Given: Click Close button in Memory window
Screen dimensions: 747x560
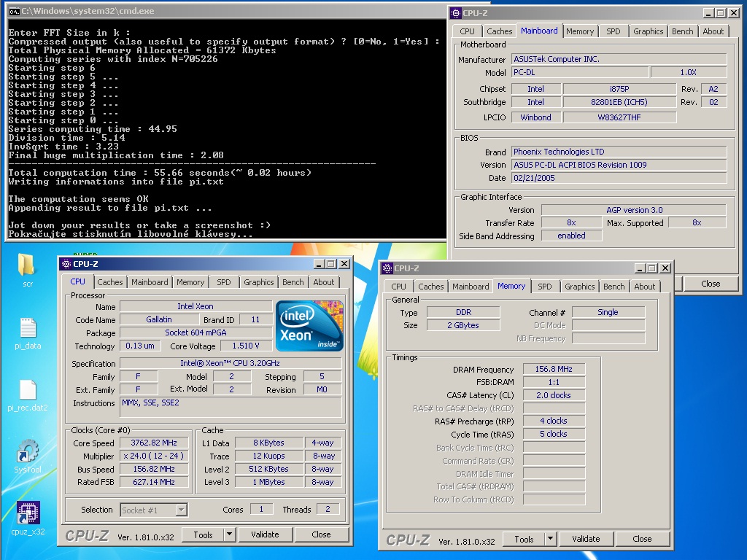Looking at the screenshot, I should pos(642,539).
